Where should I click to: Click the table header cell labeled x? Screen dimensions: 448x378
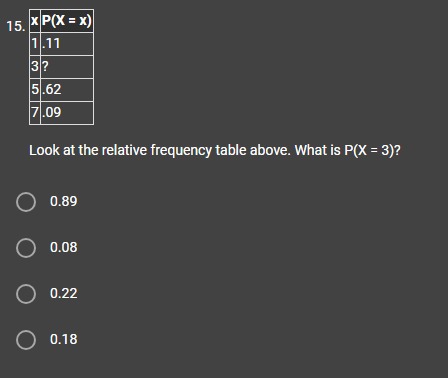pos(35,21)
